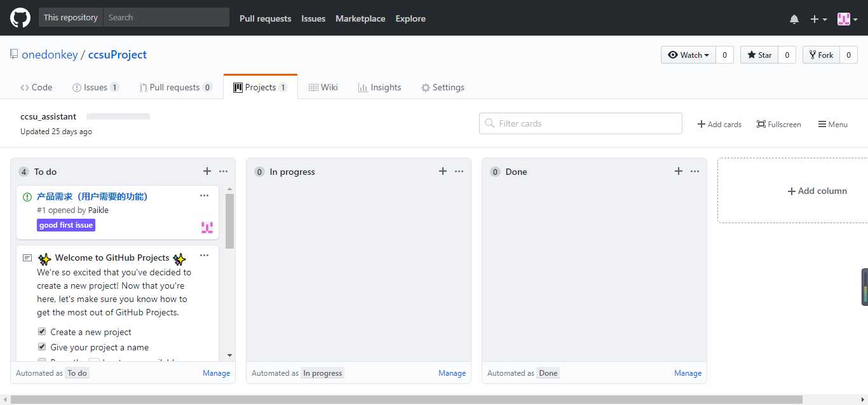The width and height of the screenshot is (868, 405).
Task: Open the notifications bell
Action: point(794,19)
